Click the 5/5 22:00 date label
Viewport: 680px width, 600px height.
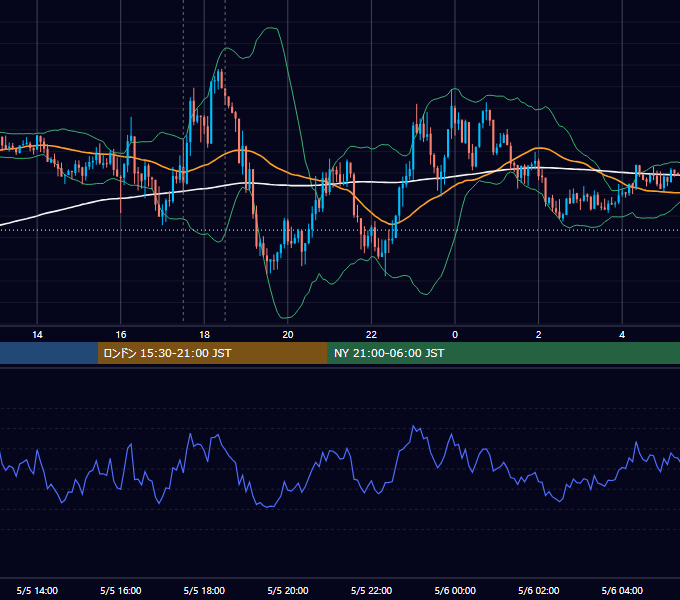click(372, 591)
